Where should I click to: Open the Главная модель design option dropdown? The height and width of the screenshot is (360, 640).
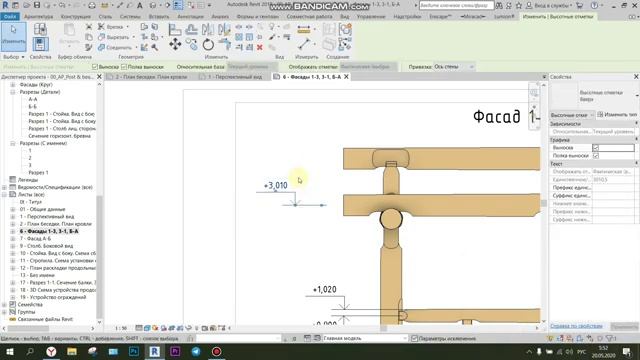[364, 338]
